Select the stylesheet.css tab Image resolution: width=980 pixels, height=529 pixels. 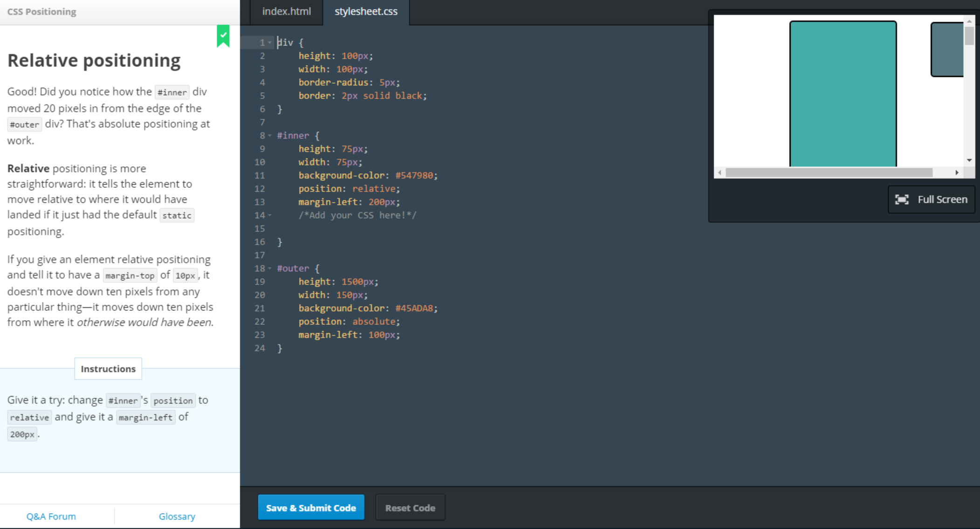[366, 12]
